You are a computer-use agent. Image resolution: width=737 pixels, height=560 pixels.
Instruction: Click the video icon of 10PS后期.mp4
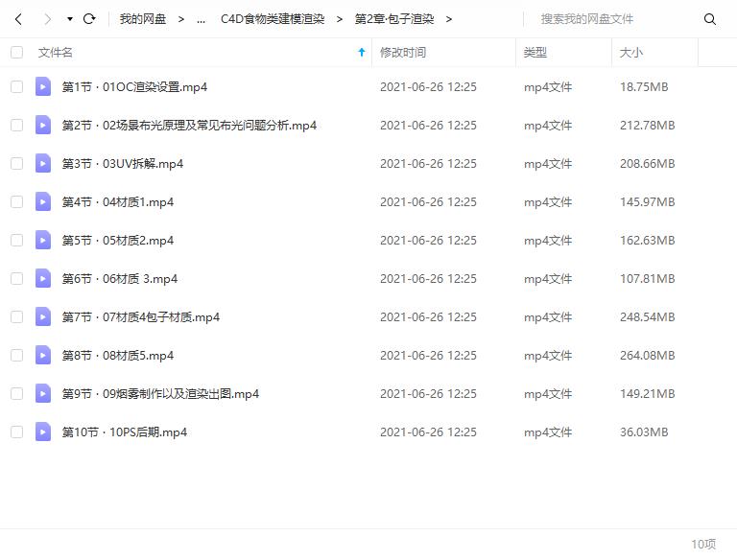point(43,432)
